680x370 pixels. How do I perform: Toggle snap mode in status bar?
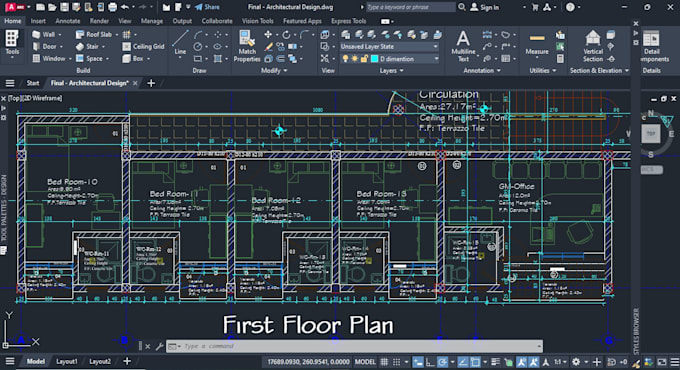pyautogui.click(x=396, y=362)
